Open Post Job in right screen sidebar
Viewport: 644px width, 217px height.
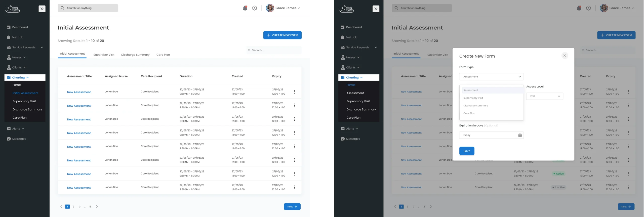[x=349, y=37]
